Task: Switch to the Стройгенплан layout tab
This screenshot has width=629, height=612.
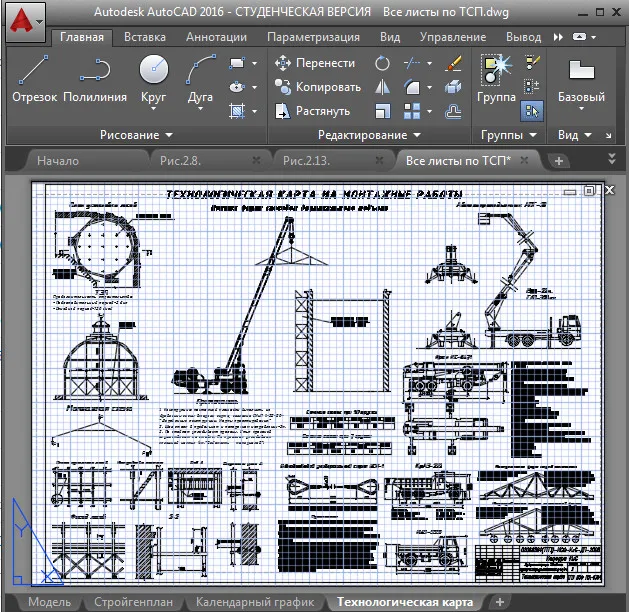Action: pyautogui.click(x=134, y=602)
